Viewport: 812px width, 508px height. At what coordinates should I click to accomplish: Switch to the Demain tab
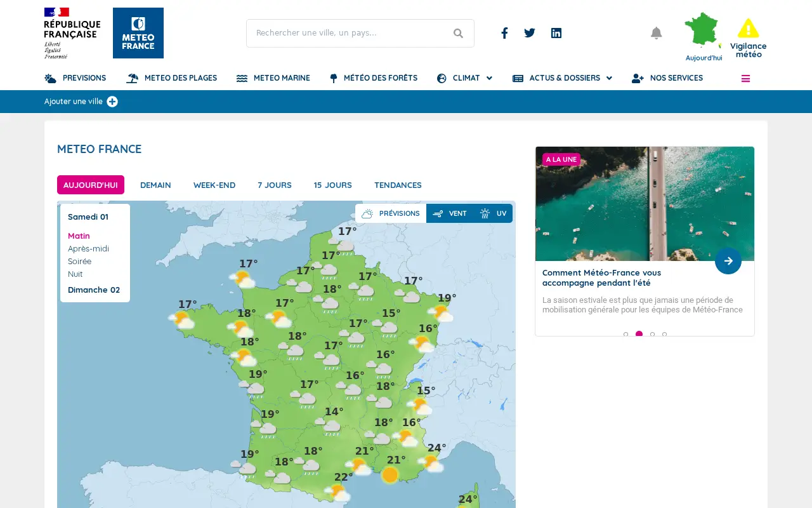click(155, 185)
